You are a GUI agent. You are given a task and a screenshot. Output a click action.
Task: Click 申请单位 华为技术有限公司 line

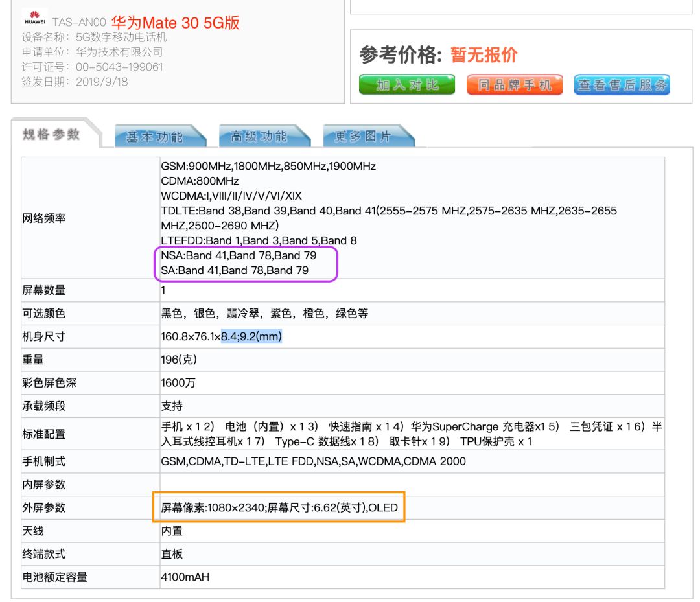[x=93, y=52]
